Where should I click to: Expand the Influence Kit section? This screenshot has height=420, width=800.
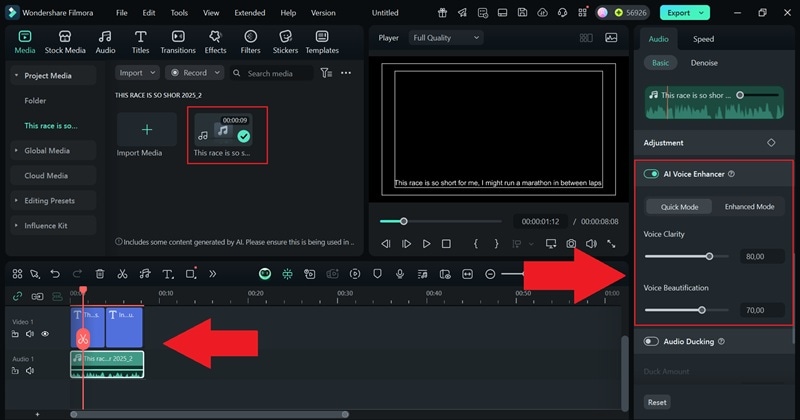16,226
